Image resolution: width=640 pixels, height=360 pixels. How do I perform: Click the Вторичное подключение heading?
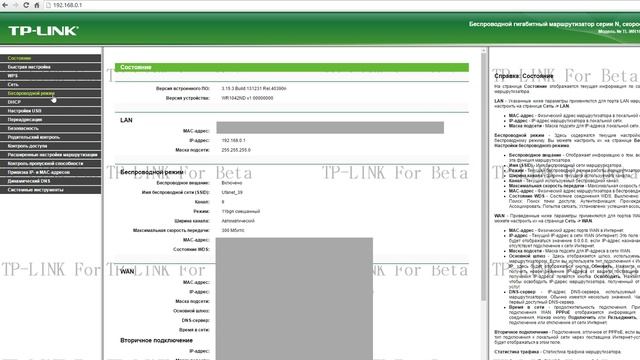point(156,340)
